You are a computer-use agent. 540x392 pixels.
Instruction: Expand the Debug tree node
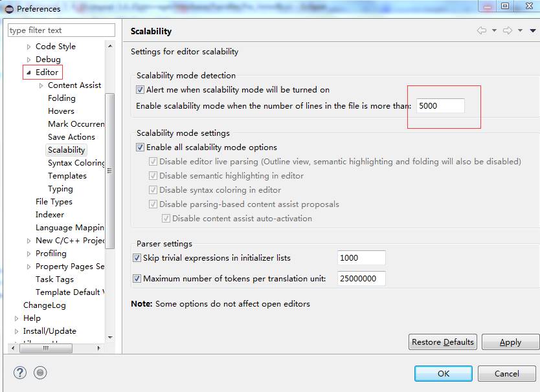point(28,60)
